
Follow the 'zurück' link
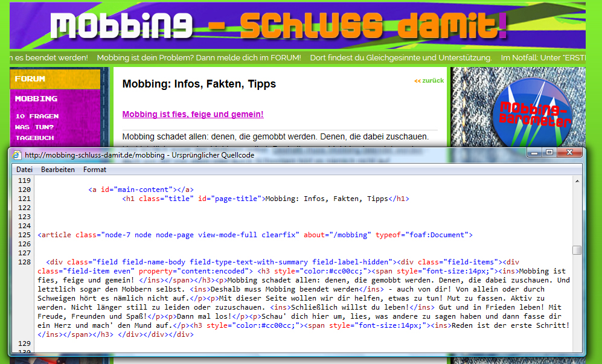click(432, 80)
